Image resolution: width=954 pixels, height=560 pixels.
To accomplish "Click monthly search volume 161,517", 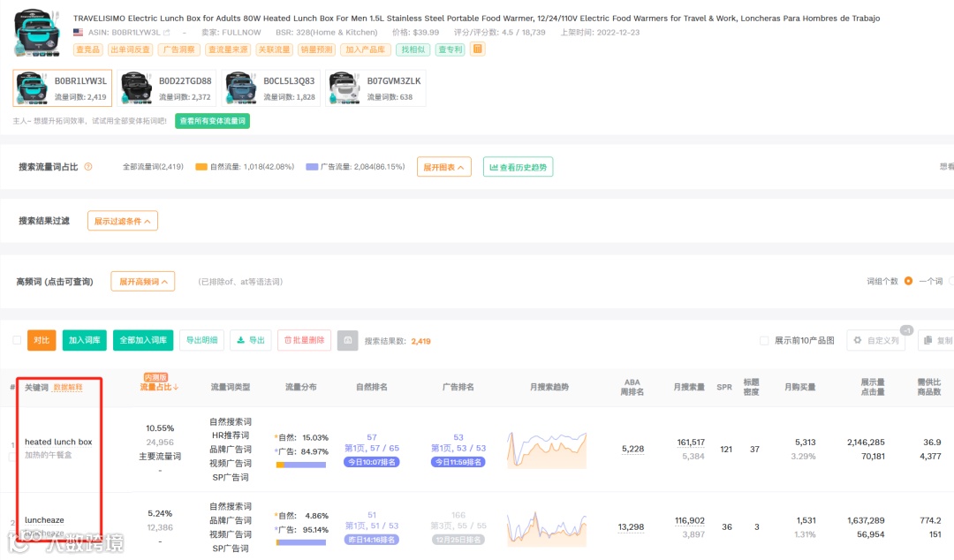I will (691, 442).
